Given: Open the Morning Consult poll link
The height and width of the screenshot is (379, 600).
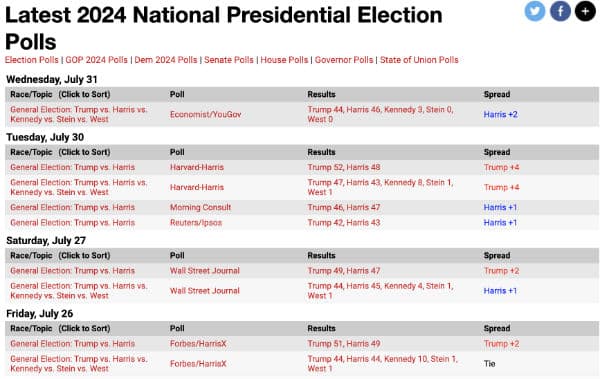Looking at the screenshot, I should coord(201,207).
